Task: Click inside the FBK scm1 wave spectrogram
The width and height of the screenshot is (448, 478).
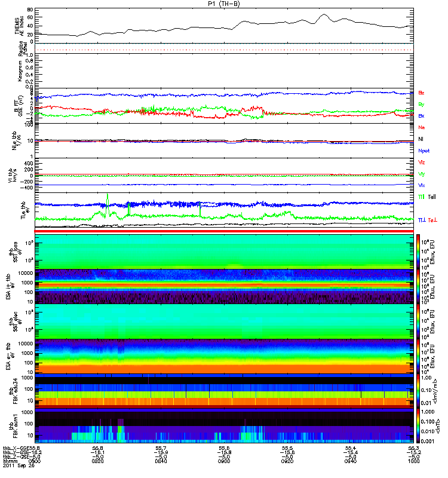Action: (224, 426)
